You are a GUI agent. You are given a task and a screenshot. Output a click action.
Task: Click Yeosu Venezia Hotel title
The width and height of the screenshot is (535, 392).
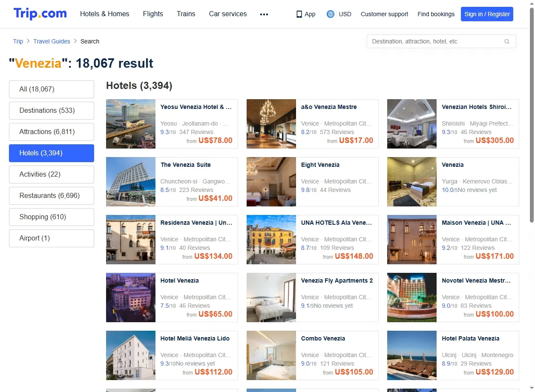pyautogui.click(x=196, y=107)
